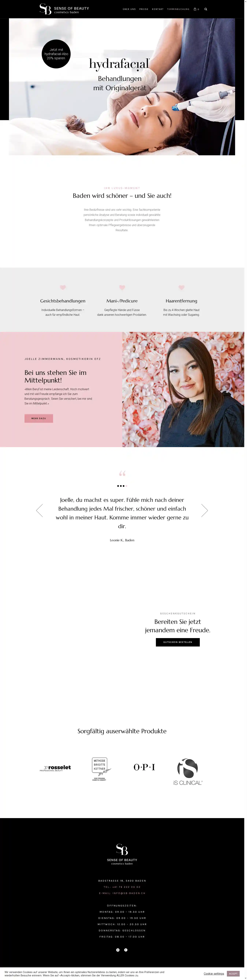
Task: Select the first testimonial slider dot
Action: pyautogui.click(x=118, y=486)
